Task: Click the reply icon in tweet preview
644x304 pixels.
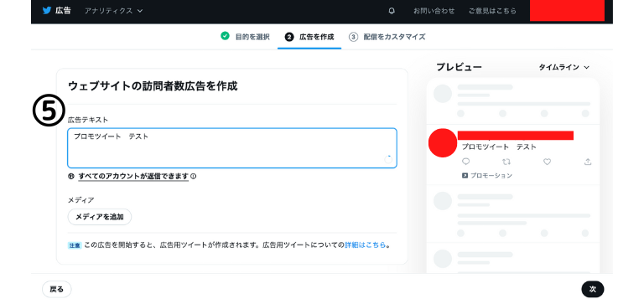Action: click(465, 162)
